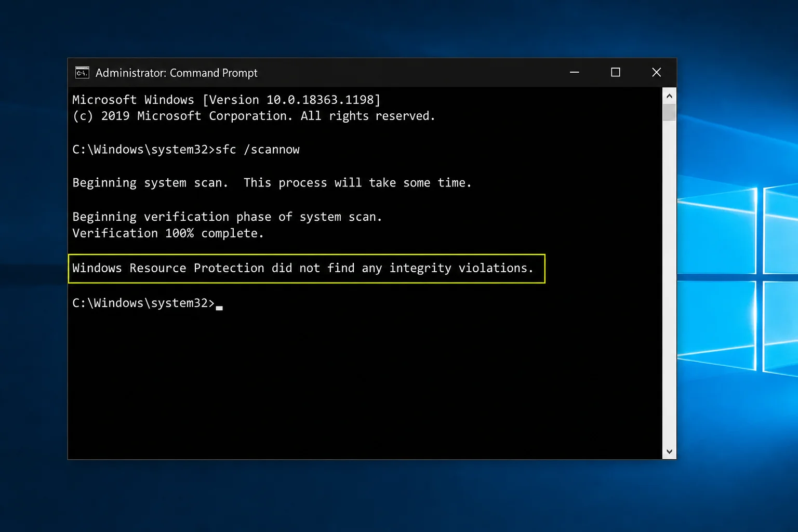Close the Administrator: Command Prompt window
Viewport: 798px width, 532px height.
(x=656, y=72)
